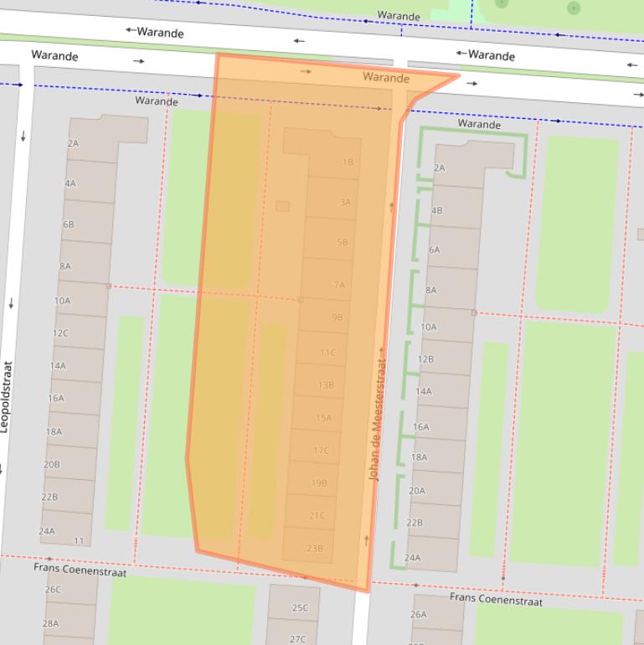Select building labeled 27C
Viewport: 644px width, 645px height.
click(x=298, y=638)
